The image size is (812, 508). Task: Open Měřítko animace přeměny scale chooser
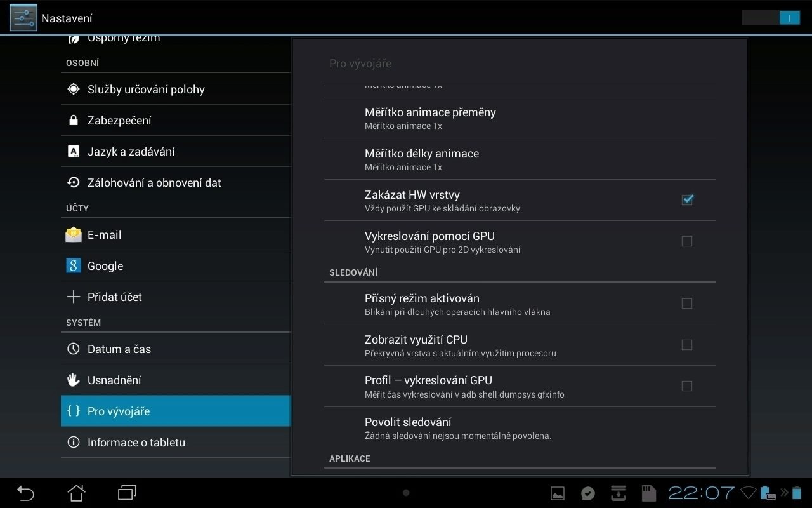coord(520,118)
